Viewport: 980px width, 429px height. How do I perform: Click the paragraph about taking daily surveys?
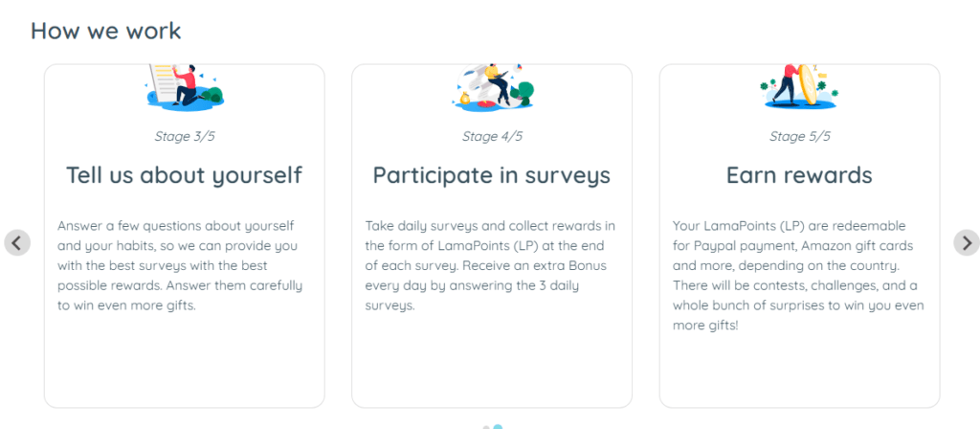pyautogui.click(x=491, y=265)
